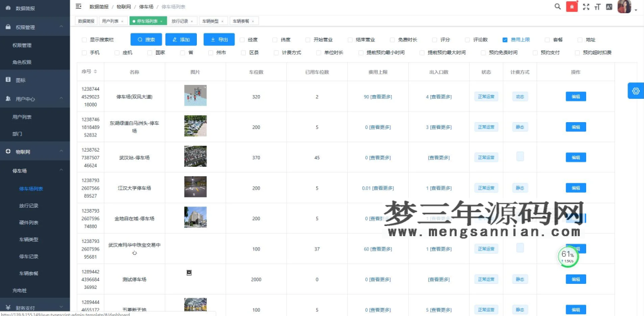Image resolution: width=644 pixels, height=316 pixels.
Task: Enable the 评分 column checkbox
Action: click(x=435, y=40)
